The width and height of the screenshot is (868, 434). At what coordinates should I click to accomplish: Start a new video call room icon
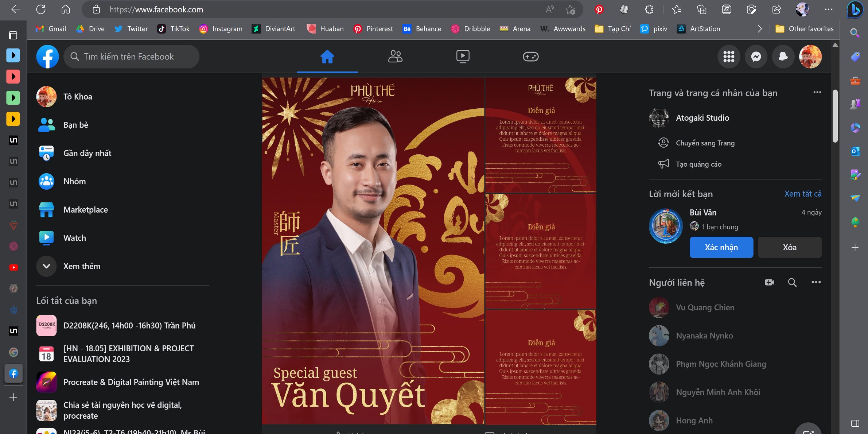[x=769, y=282]
